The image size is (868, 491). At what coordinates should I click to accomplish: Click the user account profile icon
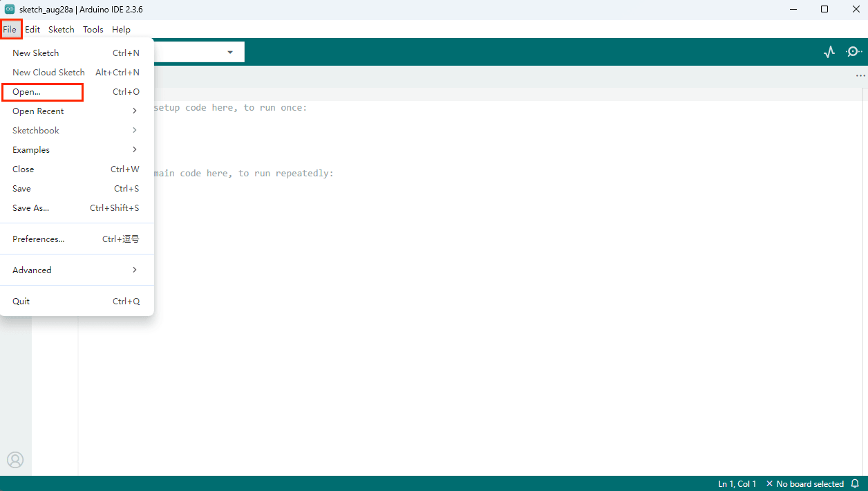(x=15, y=460)
